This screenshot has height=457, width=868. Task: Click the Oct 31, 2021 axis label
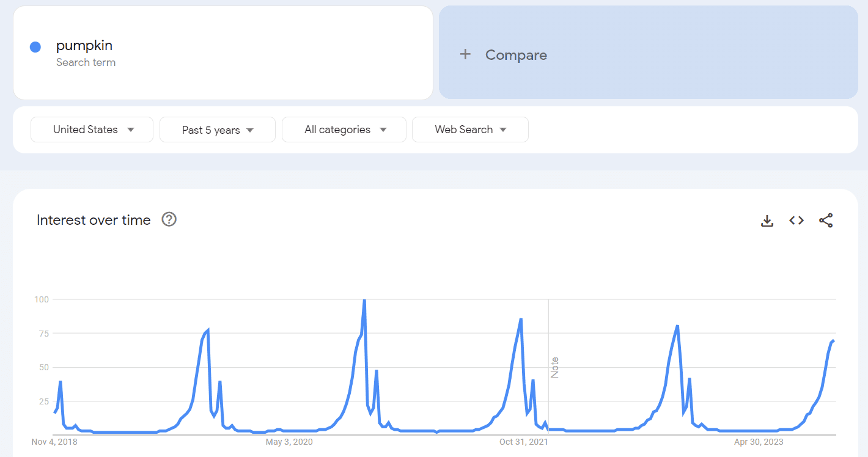click(524, 442)
